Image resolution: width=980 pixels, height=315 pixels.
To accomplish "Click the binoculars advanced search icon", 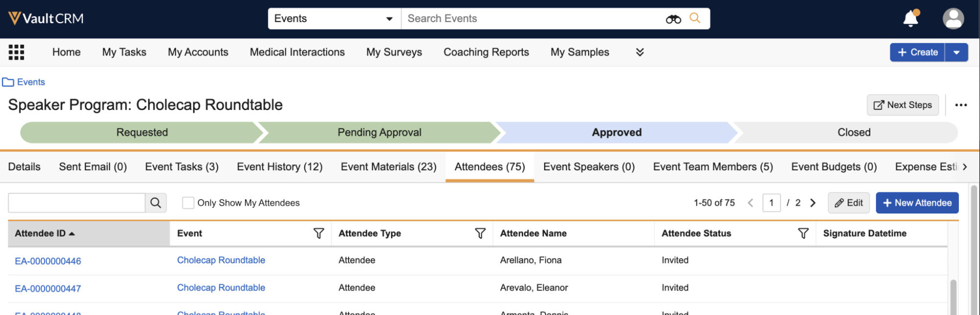I will pyautogui.click(x=673, y=19).
